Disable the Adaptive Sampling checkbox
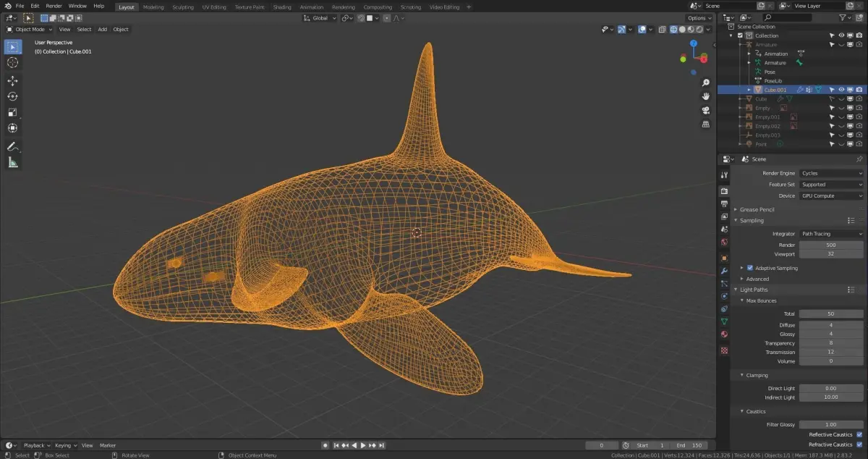This screenshot has height=459, width=868. pyautogui.click(x=750, y=268)
